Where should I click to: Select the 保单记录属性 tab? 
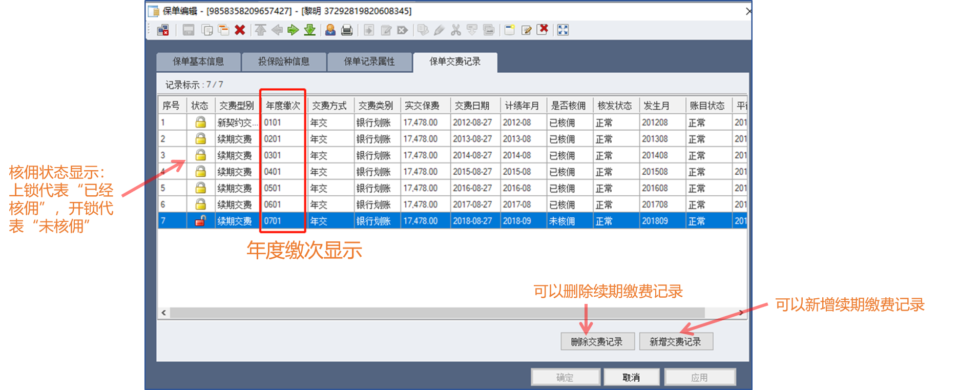point(369,62)
